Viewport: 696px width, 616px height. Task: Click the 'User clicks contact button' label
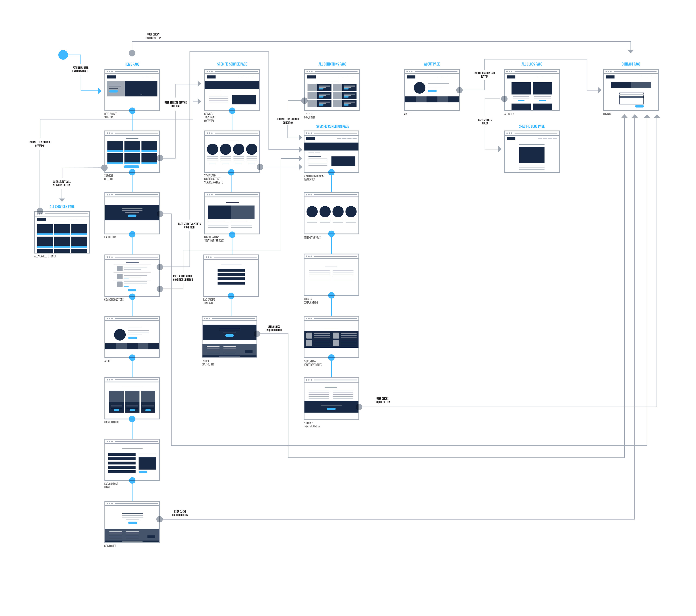(x=484, y=75)
